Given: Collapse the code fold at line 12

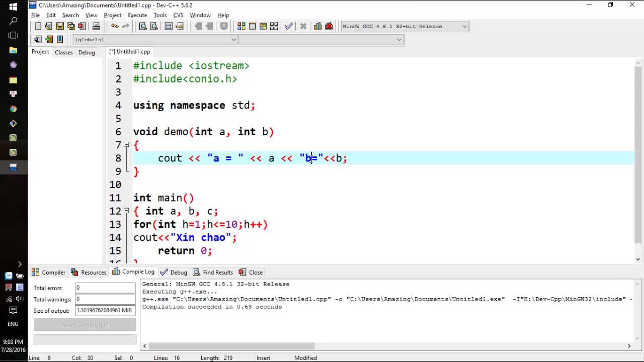Looking at the screenshot, I should click(126, 211).
